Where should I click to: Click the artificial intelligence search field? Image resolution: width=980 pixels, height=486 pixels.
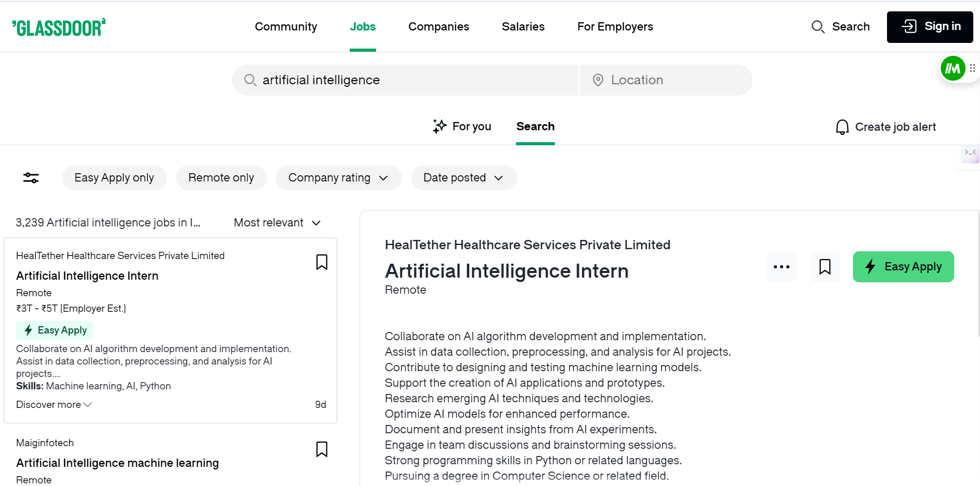(x=405, y=80)
